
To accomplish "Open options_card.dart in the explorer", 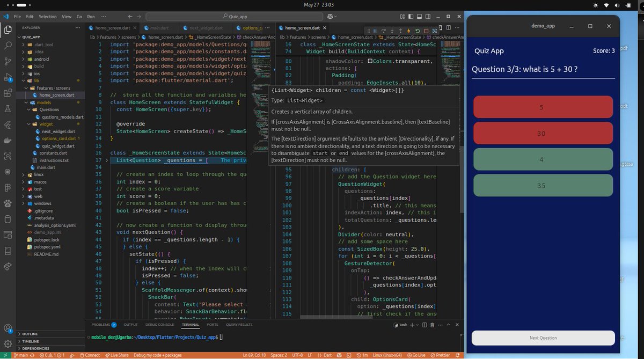I will pyautogui.click(x=58, y=138).
